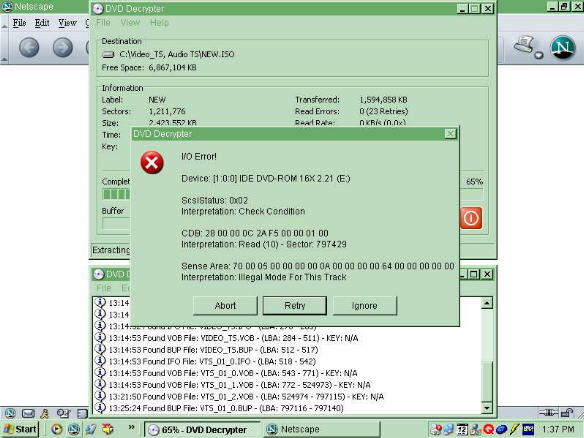
Task: Click the red X error icon in dialog
Action: [152, 162]
